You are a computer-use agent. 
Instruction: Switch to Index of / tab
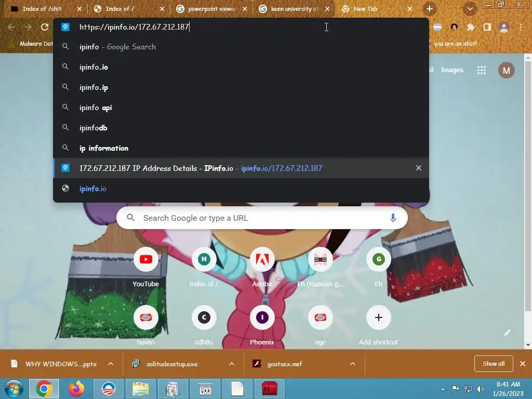pos(119,9)
